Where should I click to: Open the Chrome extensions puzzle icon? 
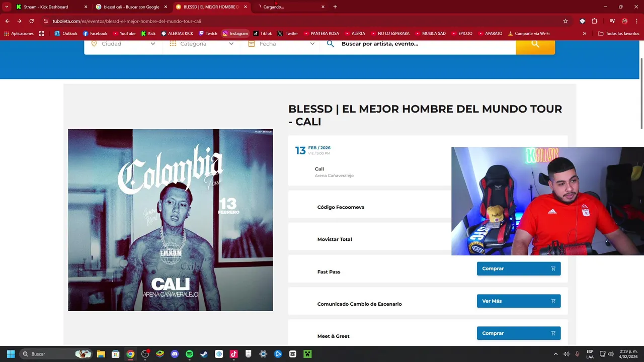[x=594, y=21]
